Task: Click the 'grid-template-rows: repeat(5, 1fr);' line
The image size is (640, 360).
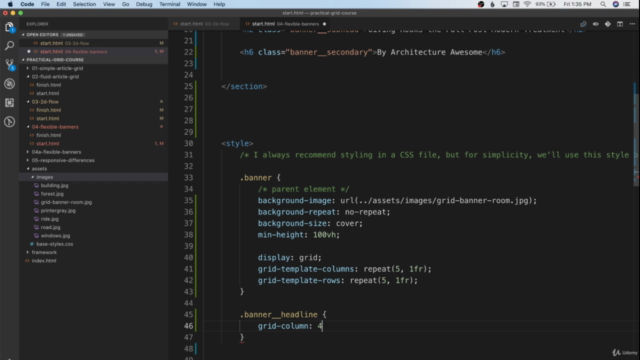Action: pos(338,280)
